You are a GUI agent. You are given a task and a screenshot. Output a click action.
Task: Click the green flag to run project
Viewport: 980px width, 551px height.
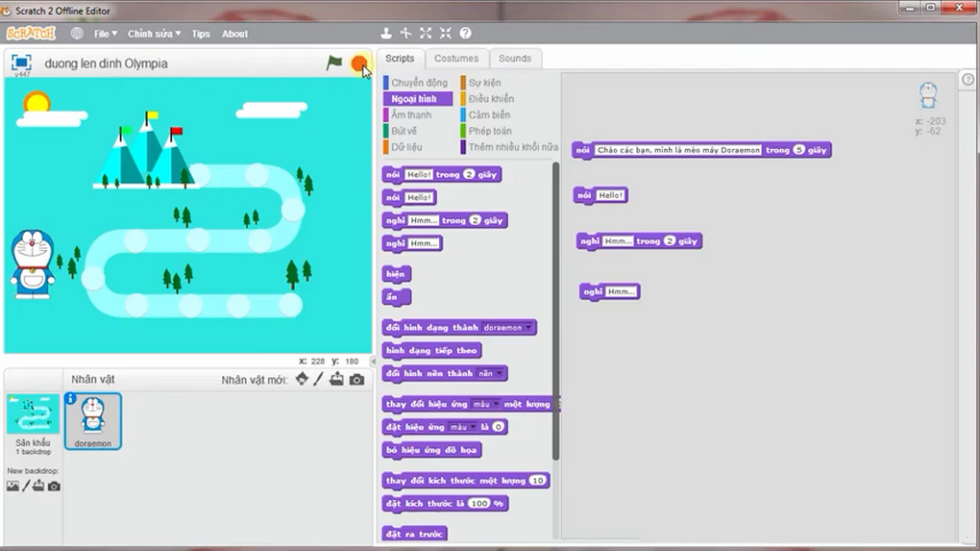coord(333,63)
